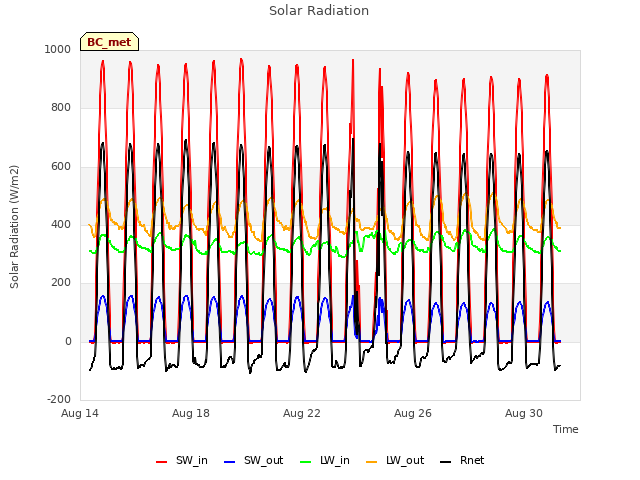The width and height of the screenshot is (640, 480).
Task: Toggle the Rnet legend entry
Action: [462, 461]
